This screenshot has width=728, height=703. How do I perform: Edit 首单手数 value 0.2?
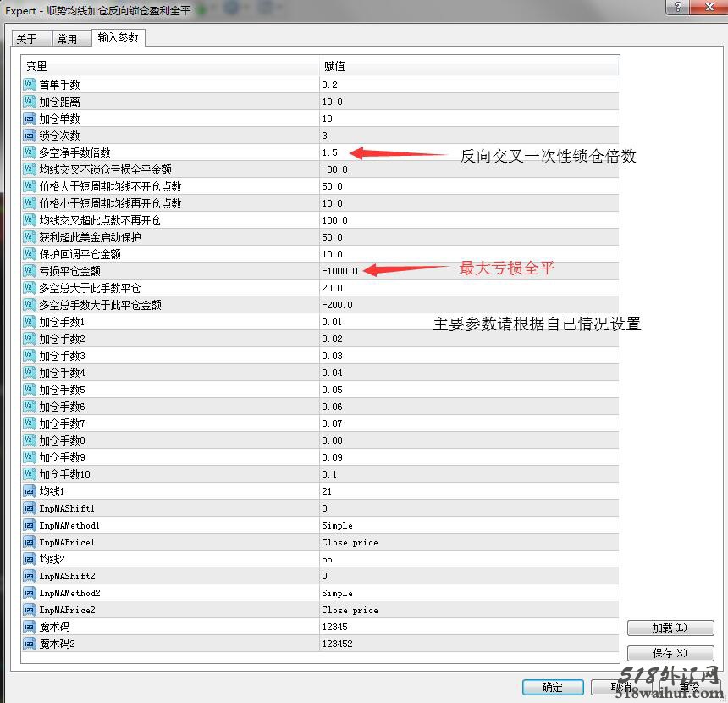point(469,85)
